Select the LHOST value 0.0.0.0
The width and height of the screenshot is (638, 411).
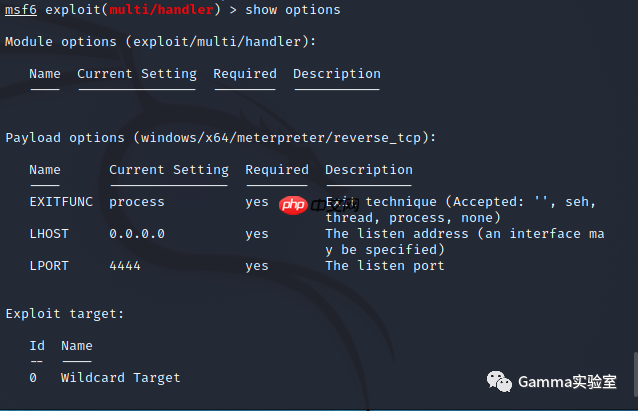click(x=137, y=234)
